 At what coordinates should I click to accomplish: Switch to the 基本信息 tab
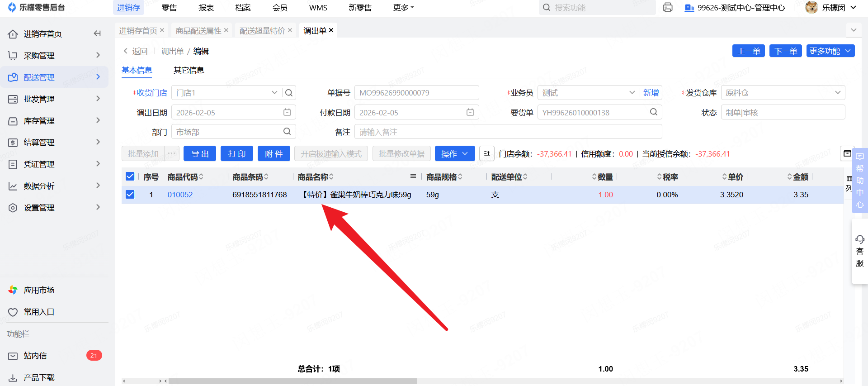pos(137,70)
